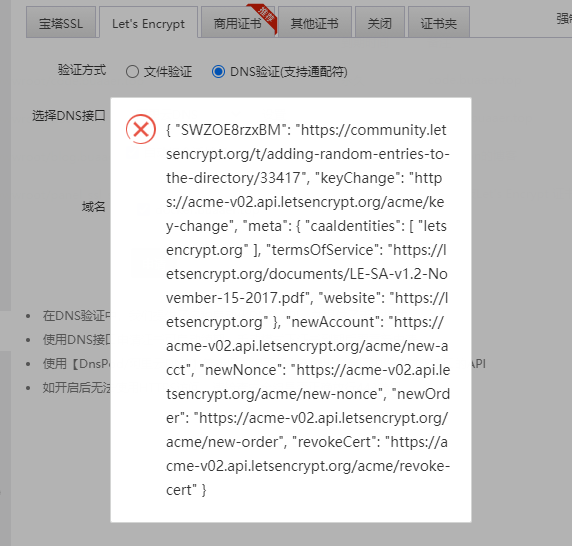Click the bullet line starting 使用DNS接口
572x546 pixels.
click(77, 340)
